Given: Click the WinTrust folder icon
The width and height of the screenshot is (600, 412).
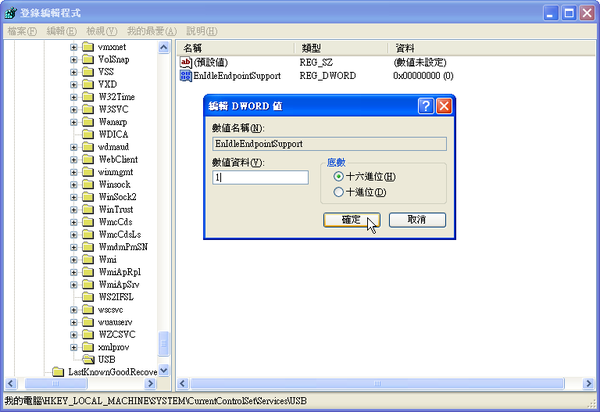Looking at the screenshot, I should point(88,210).
